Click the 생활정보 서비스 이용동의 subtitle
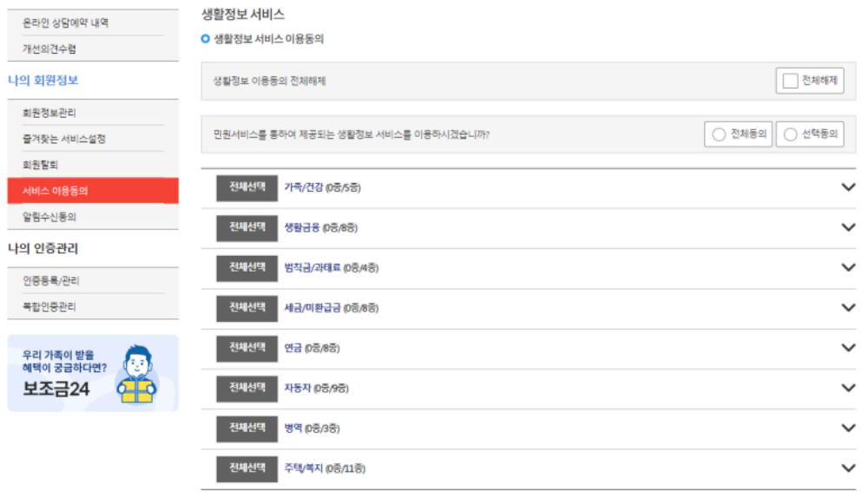The width and height of the screenshot is (868, 498). coord(269,39)
